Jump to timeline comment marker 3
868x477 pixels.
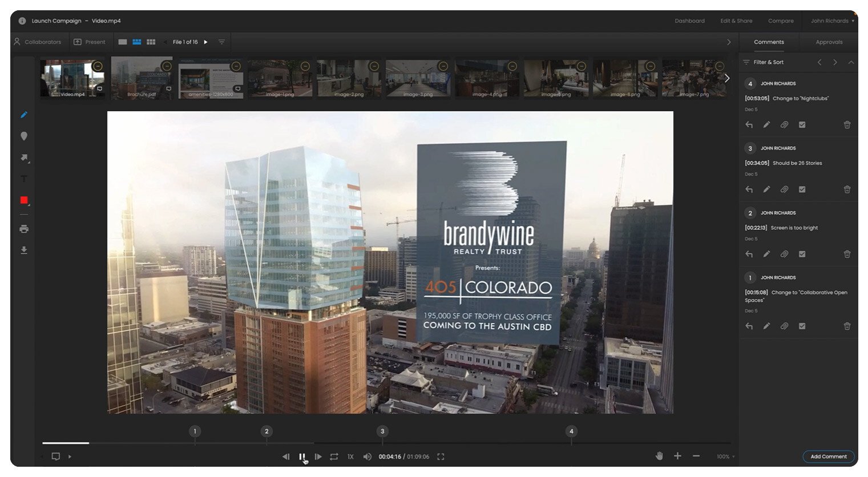point(382,431)
